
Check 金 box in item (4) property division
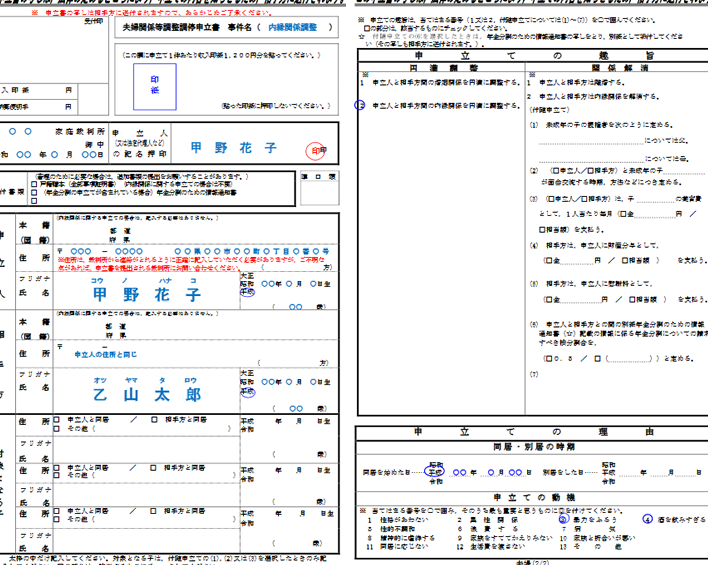tap(550, 261)
